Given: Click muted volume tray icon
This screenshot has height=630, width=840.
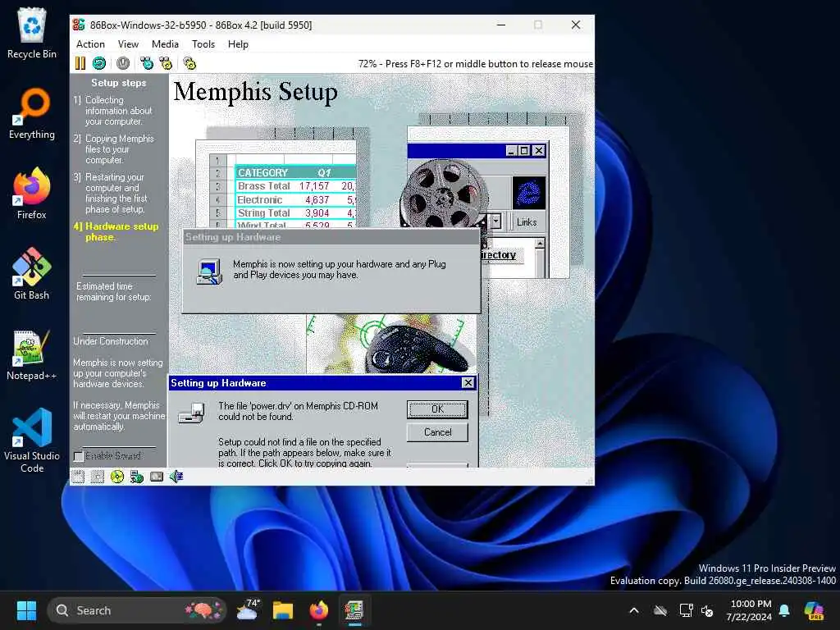Looking at the screenshot, I should (x=707, y=610).
